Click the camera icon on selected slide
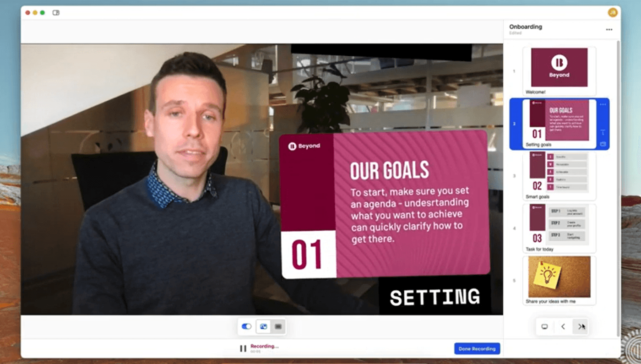The height and width of the screenshot is (364, 641). (603, 144)
